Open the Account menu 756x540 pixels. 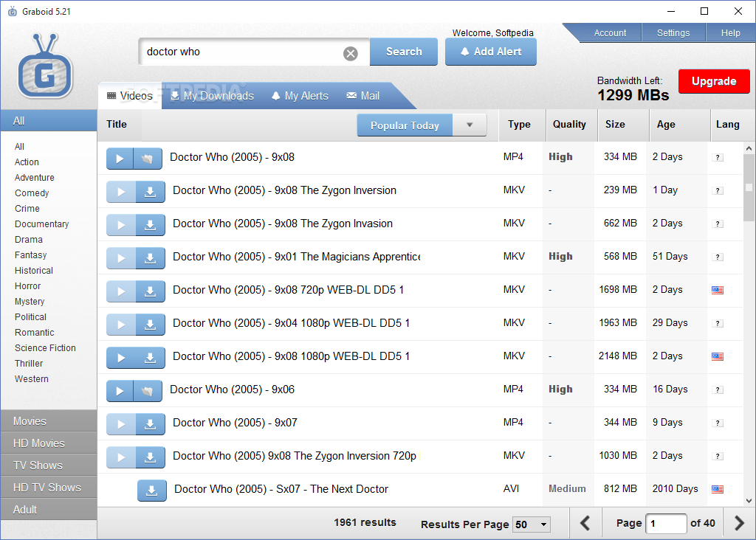[610, 32]
